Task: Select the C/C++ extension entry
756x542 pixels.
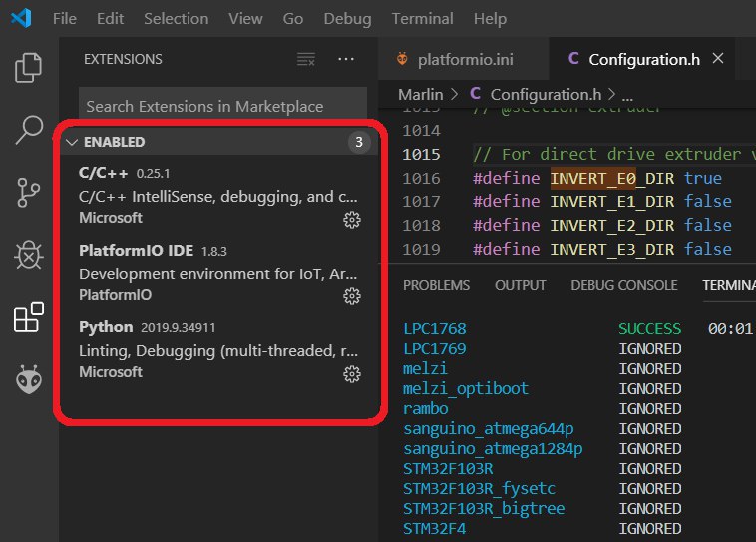Action: point(219,195)
